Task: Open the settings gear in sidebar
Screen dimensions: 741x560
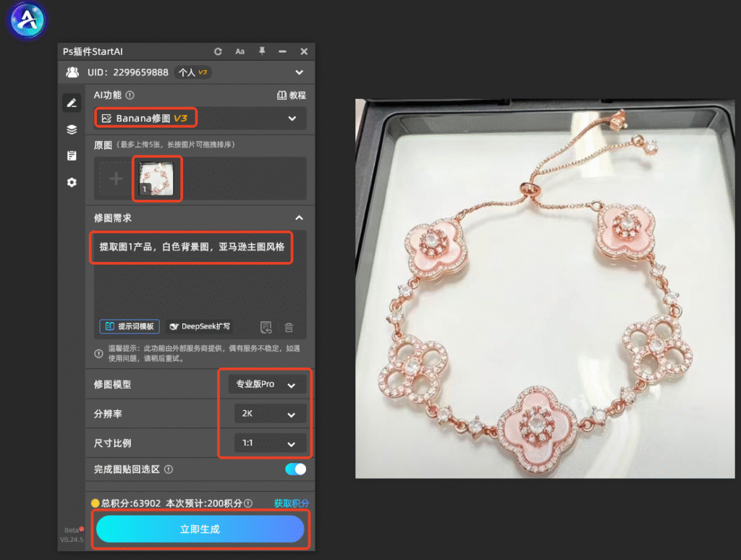Action: pyautogui.click(x=72, y=182)
